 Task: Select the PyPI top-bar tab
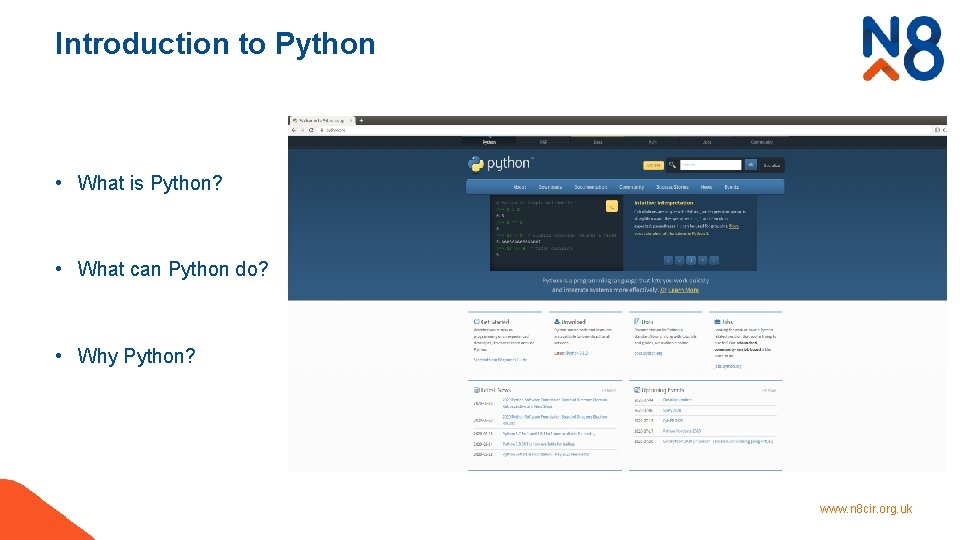(652, 142)
